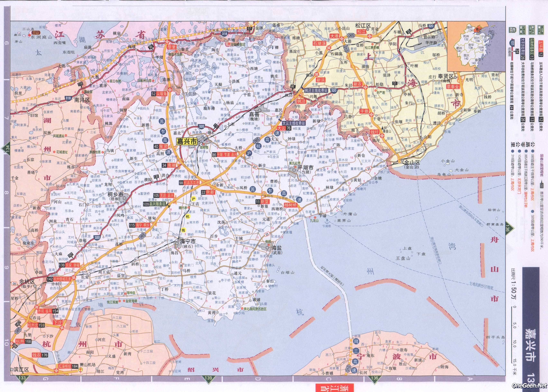Click the 320 road shield beside 崇福
Viewport: 548px width, 392px height.
97,237
